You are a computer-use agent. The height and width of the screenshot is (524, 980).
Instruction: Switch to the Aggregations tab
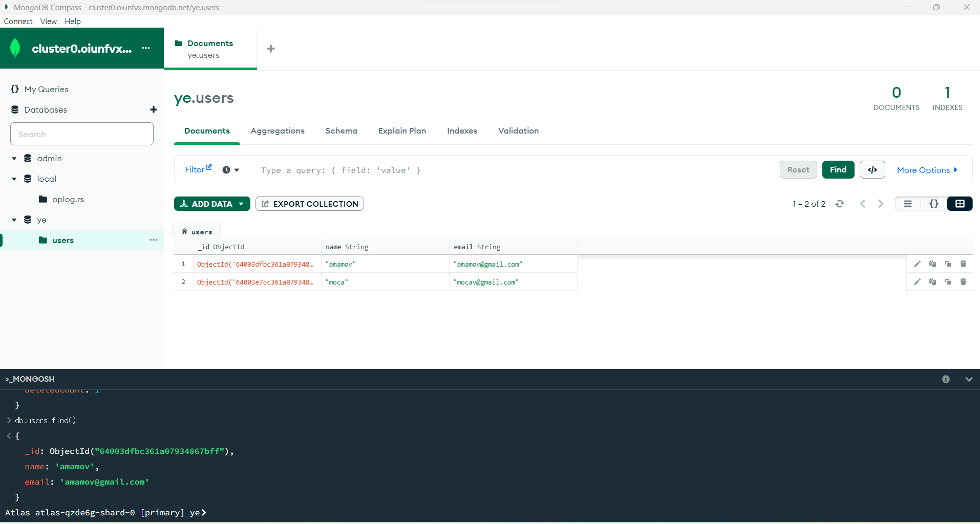point(278,131)
